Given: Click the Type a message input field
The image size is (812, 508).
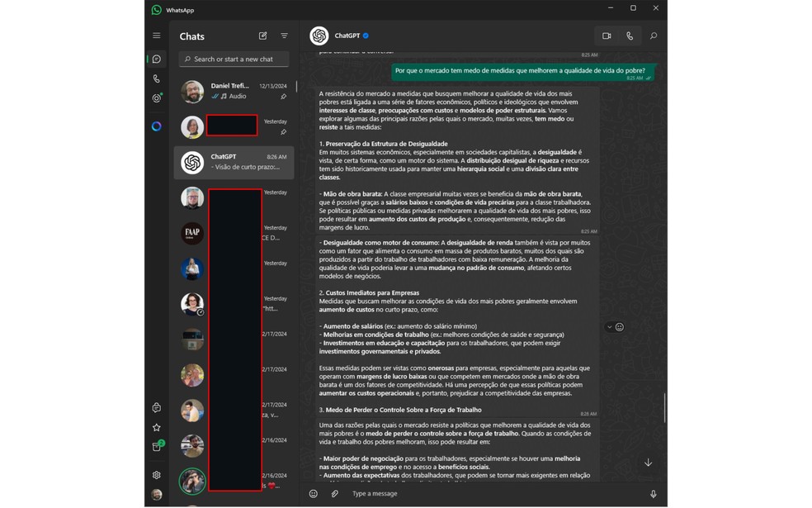Looking at the screenshot, I should coord(413,493).
